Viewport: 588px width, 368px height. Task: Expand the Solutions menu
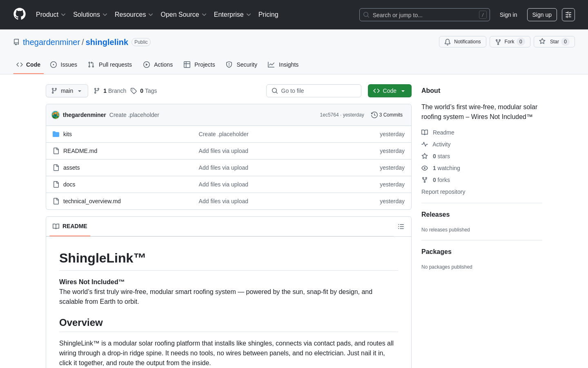[90, 15]
